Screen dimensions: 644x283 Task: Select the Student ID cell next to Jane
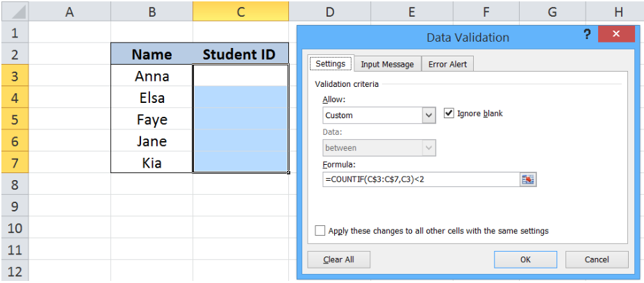[x=240, y=141]
